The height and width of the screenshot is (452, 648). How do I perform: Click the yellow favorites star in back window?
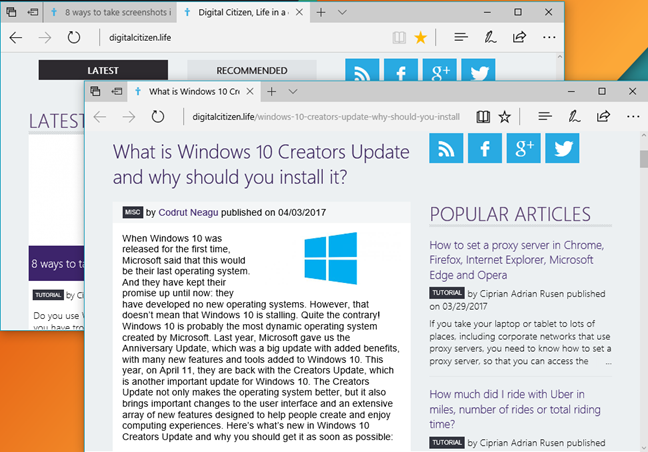click(420, 38)
